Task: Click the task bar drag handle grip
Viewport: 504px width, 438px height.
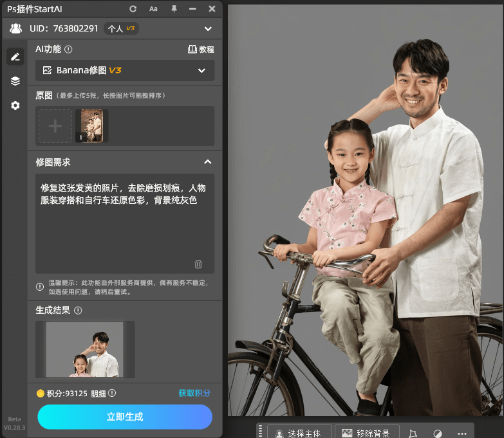Action: tap(261, 432)
